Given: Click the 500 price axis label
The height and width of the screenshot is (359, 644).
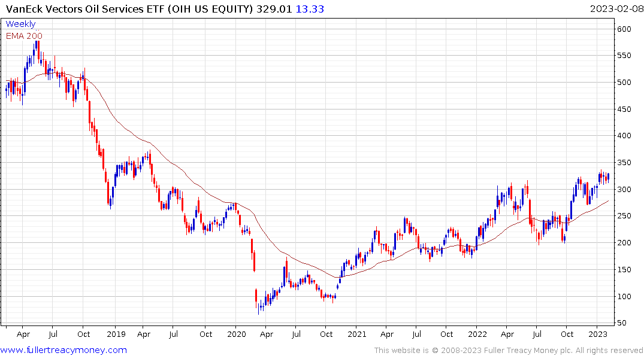Looking at the screenshot, I should tap(624, 82).
